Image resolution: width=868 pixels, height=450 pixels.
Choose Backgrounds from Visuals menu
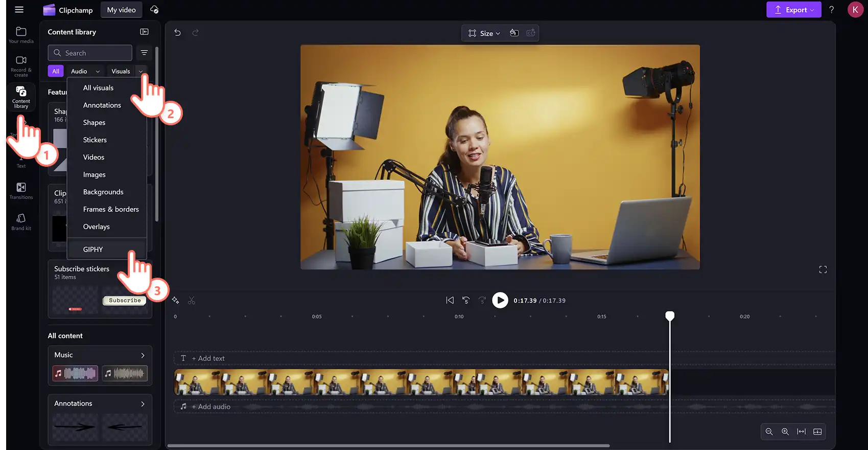107,192
